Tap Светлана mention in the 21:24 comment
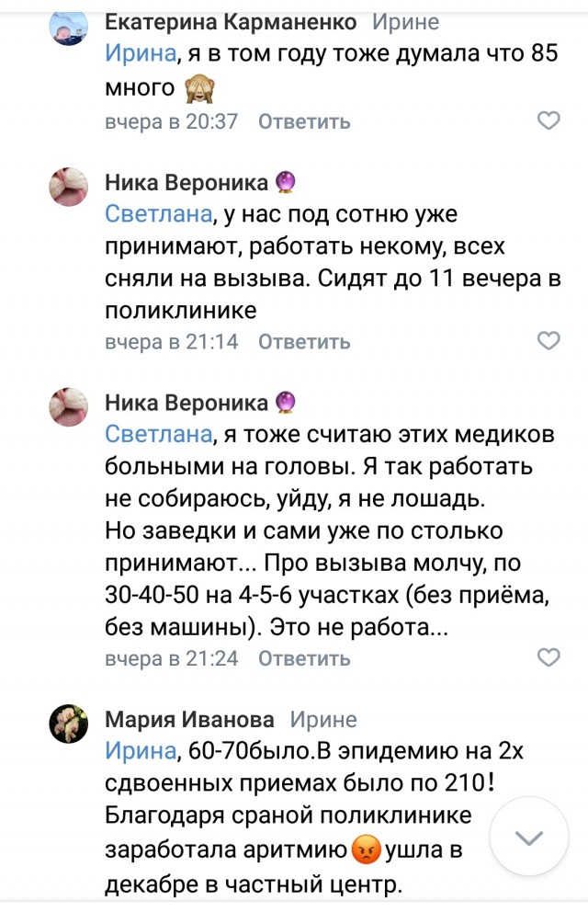Image resolution: width=588 pixels, height=912 pixels. [x=159, y=436]
